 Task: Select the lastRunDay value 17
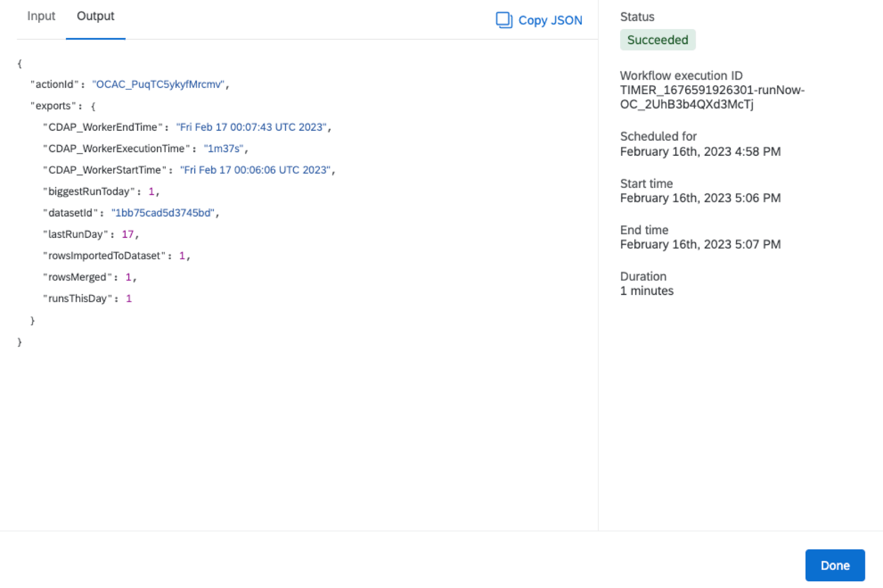[x=127, y=234]
